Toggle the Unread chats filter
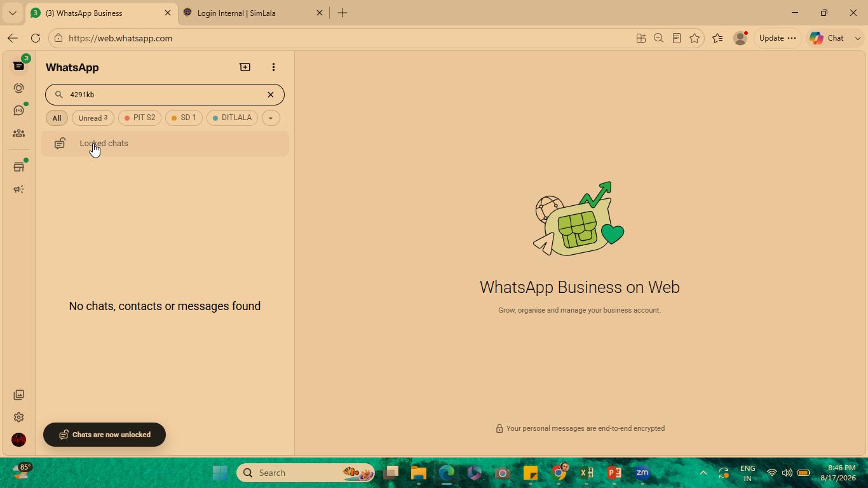 [93, 118]
